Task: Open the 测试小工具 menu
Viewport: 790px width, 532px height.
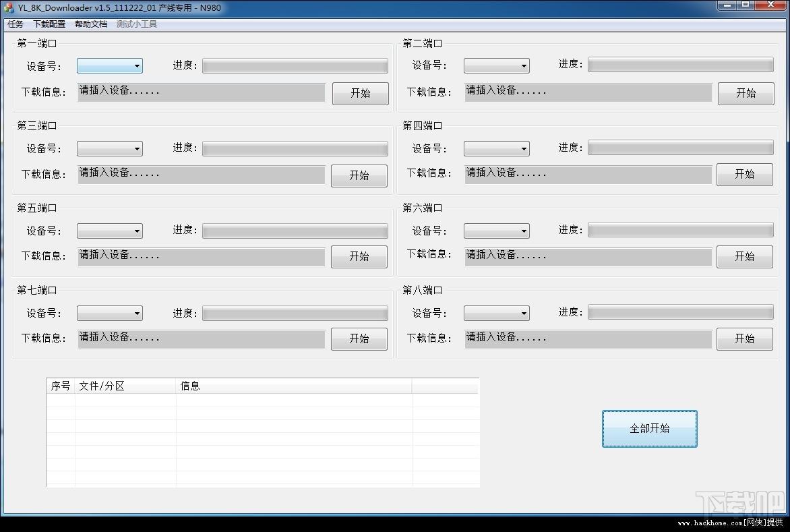Action: 137,24
